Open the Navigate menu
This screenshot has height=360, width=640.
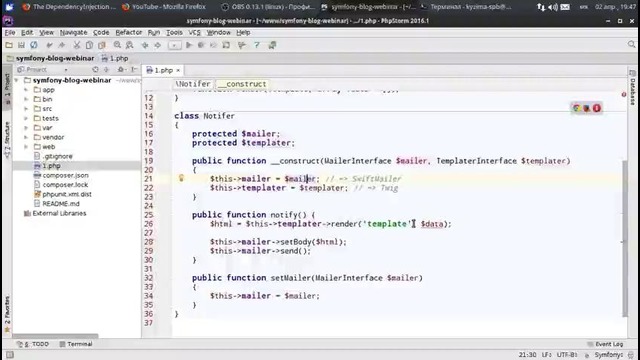[x=73, y=32]
